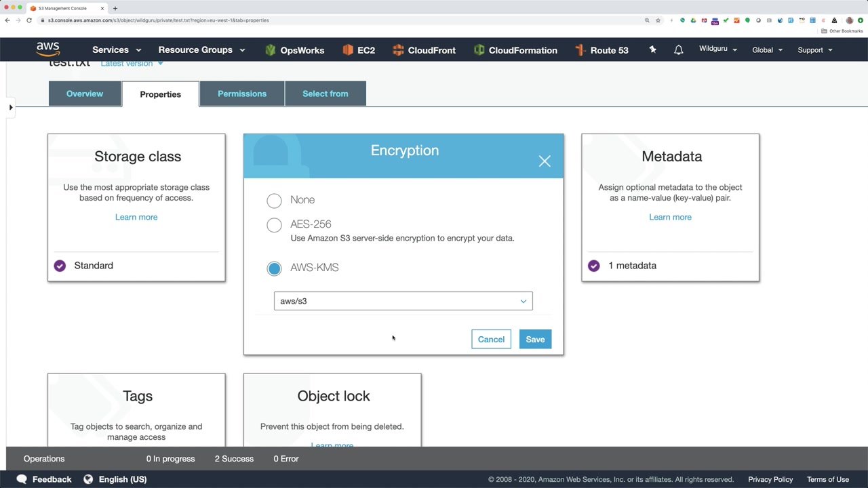Image resolution: width=868 pixels, height=488 pixels.
Task: Open the Storage class card heading
Action: [138, 157]
